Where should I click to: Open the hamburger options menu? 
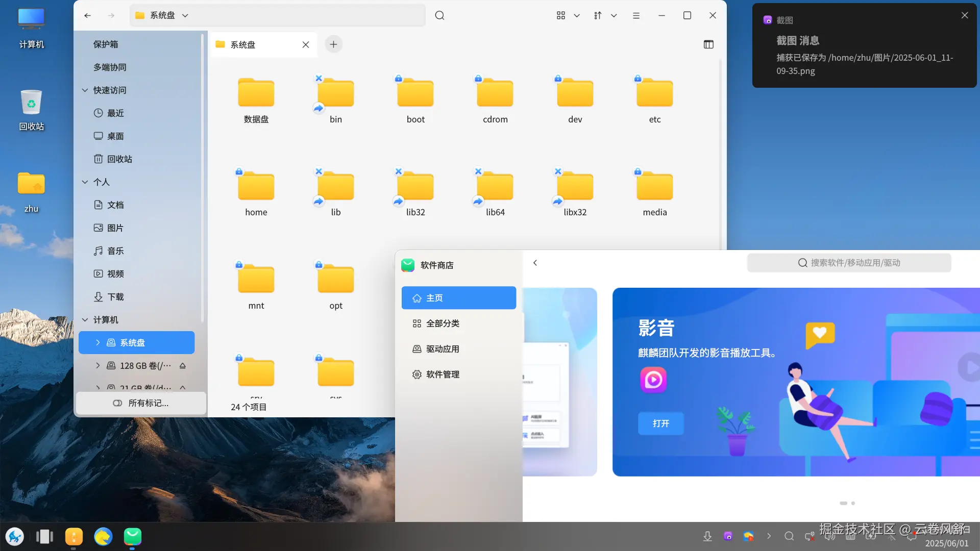click(636, 15)
